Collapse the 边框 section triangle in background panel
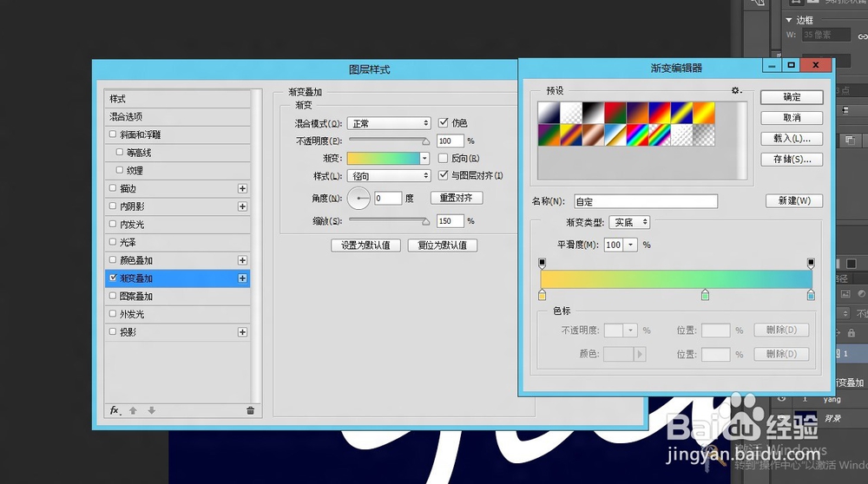868x484 pixels. (789, 20)
